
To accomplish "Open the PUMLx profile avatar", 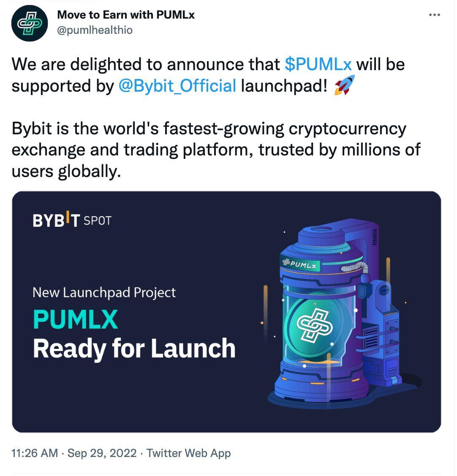I will (x=30, y=23).
